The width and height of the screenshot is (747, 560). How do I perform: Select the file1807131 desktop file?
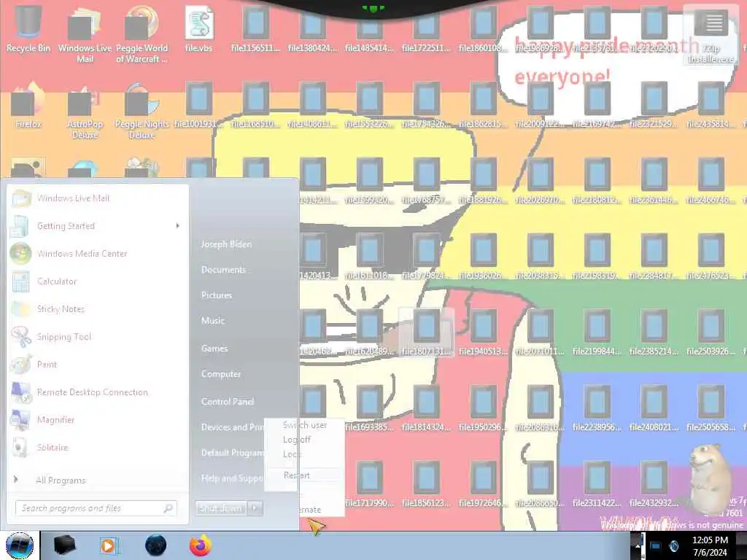[x=426, y=332]
